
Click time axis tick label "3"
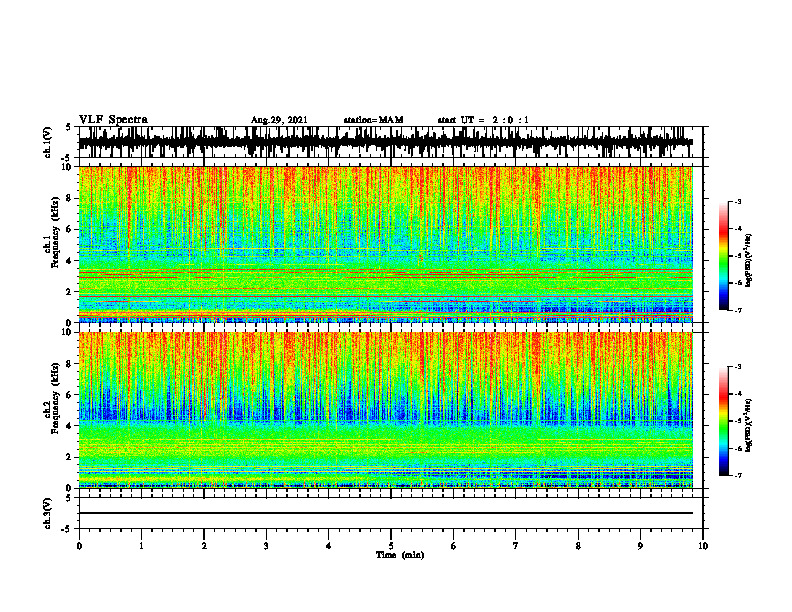[266, 546]
